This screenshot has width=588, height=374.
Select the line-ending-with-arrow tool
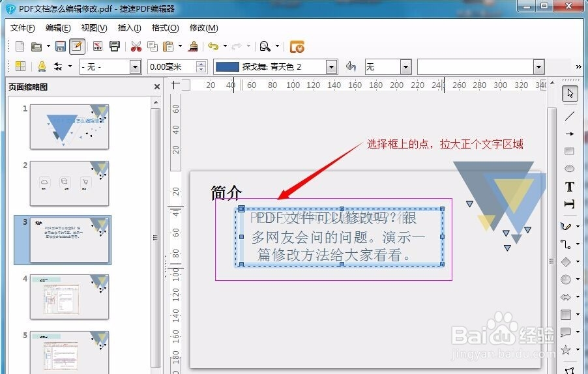pos(569,134)
